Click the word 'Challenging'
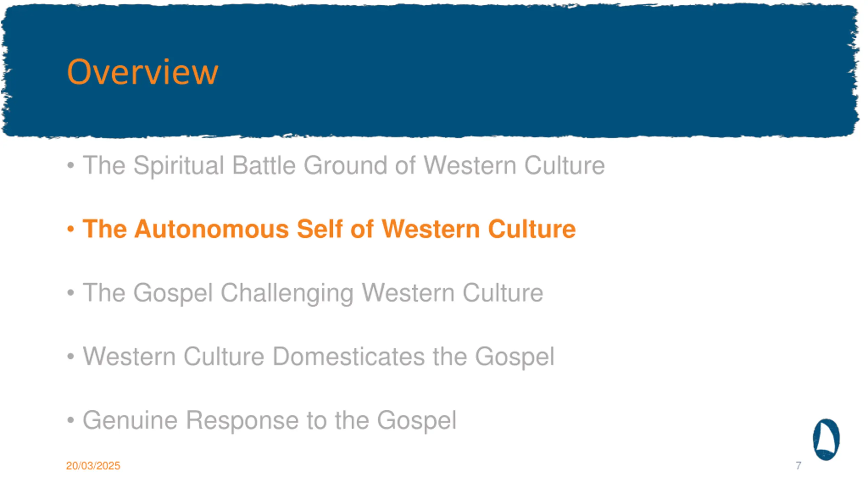Image resolution: width=868 pixels, height=488 pixels. point(287,293)
